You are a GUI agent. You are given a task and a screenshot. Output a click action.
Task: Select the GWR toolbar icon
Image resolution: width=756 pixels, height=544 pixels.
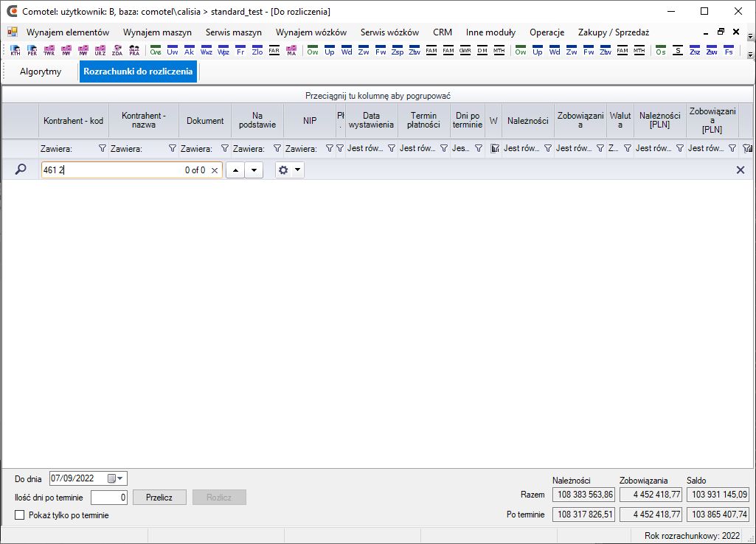click(x=465, y=52)
